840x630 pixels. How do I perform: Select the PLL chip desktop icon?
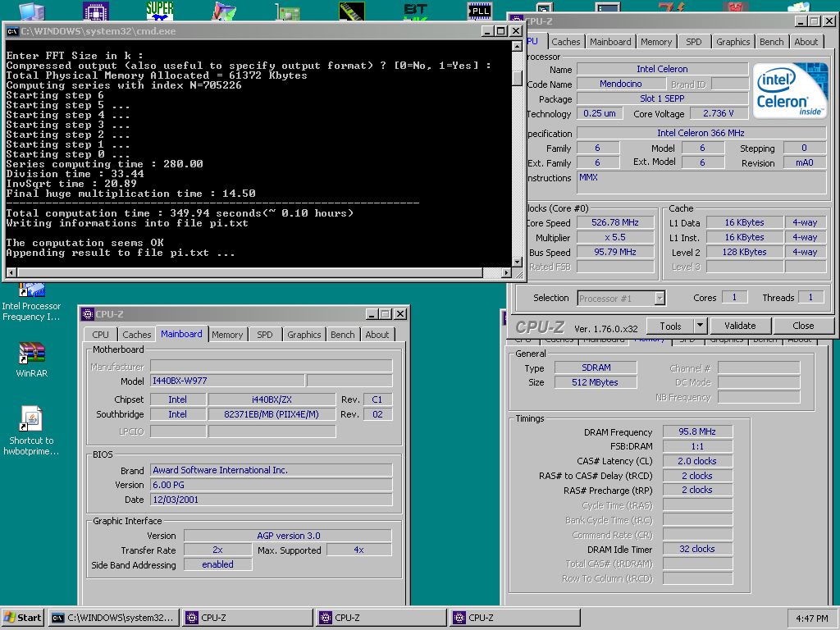click(x=479, y=11)
